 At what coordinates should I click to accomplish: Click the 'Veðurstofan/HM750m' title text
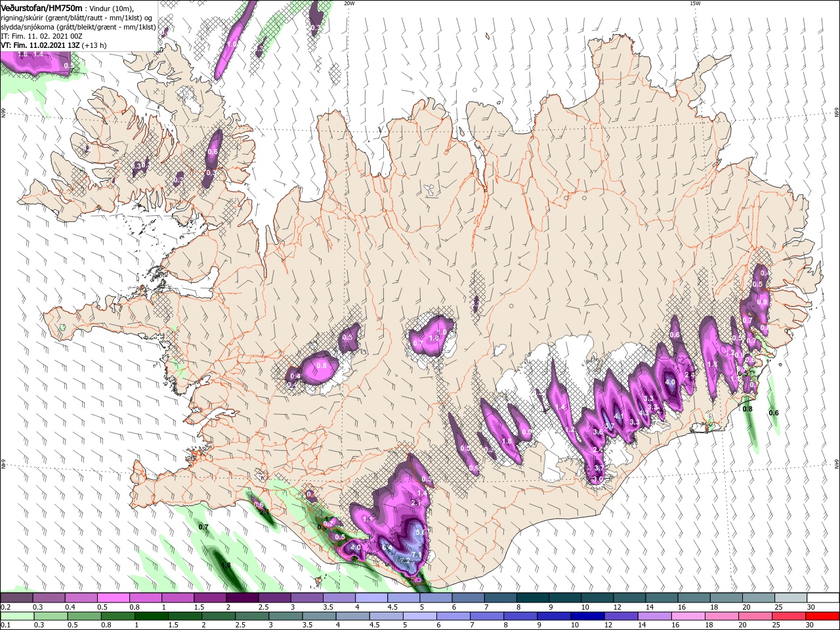pos(41,8)
